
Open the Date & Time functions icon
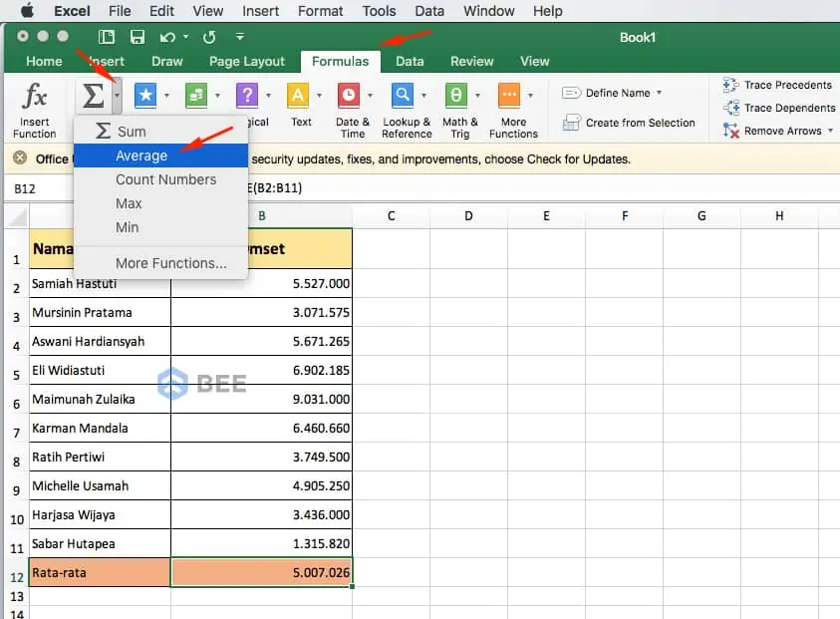pyautogui.click(x=349, y=96)
